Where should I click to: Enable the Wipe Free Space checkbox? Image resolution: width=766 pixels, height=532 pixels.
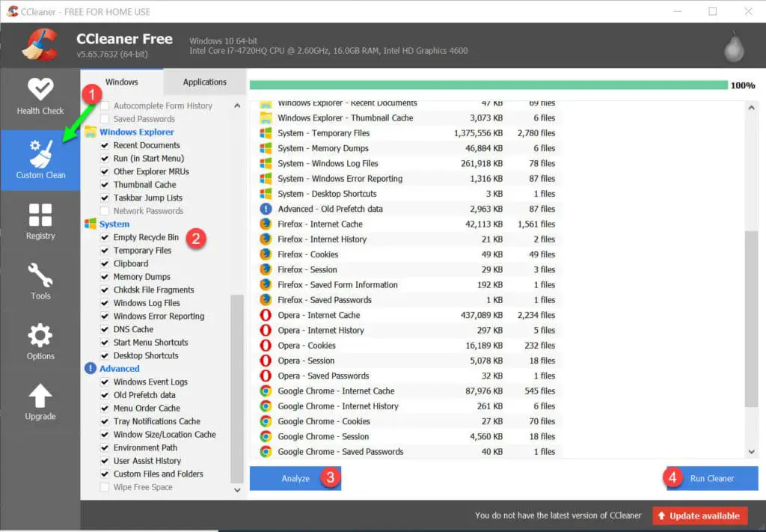[x=105, y=487]
